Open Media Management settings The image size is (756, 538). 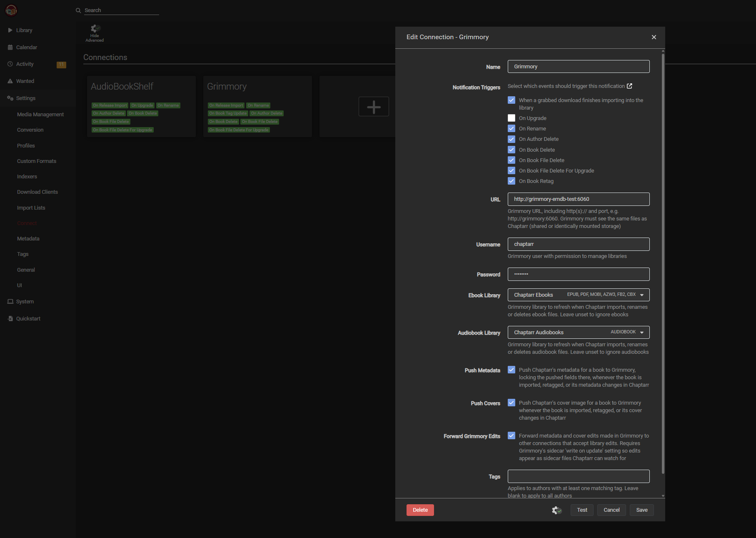[x=40, y=114]
